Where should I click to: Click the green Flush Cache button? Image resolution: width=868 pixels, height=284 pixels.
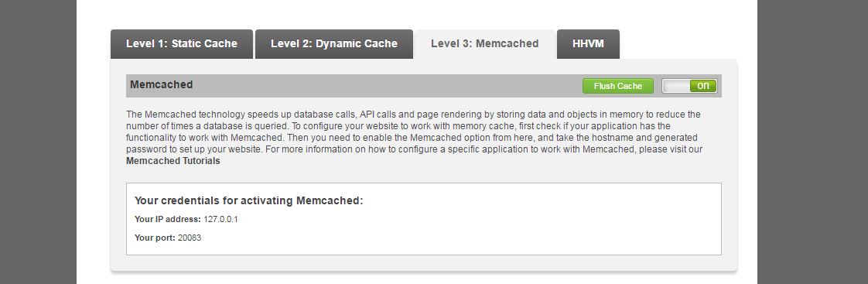[618, 86]
